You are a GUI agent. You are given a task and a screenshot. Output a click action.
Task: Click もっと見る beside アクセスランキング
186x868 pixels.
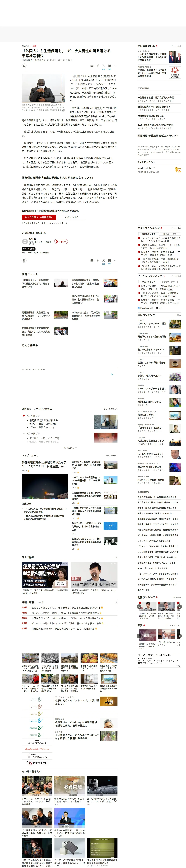[x=176, y=228]
